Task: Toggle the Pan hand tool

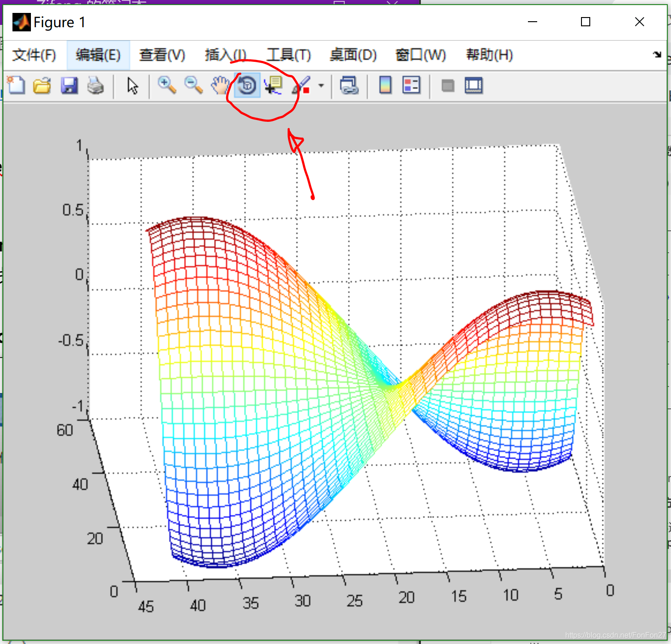Action: (220, 86)
